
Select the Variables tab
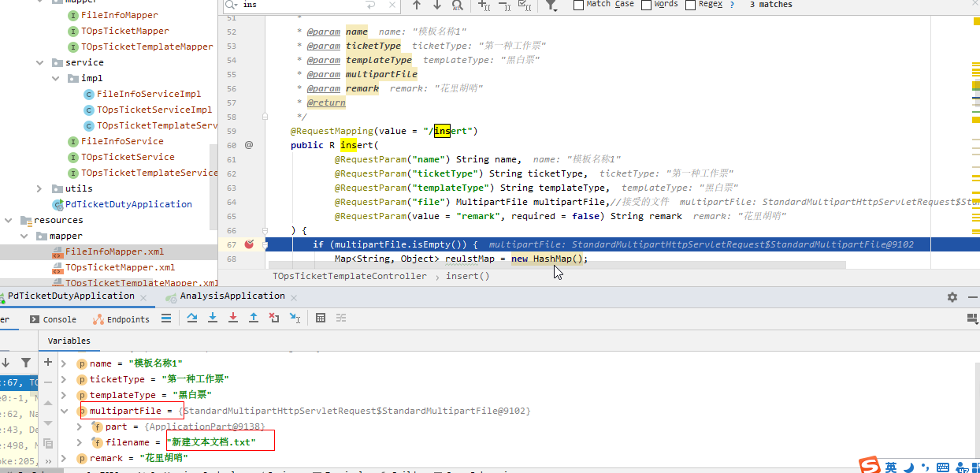69,341
